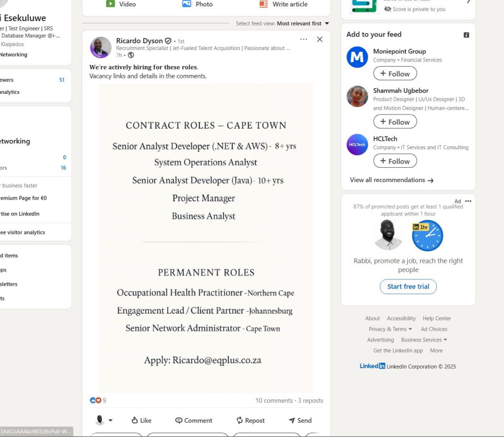Click the Photo upload icon
504x437 pixels.
[x=186, y=4]
